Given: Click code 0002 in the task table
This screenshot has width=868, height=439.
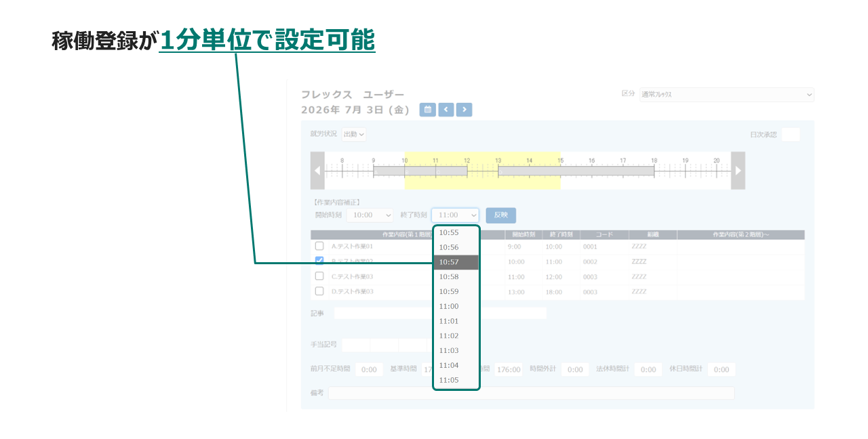Looking at the screenshot, I should (x=590, y=262).
